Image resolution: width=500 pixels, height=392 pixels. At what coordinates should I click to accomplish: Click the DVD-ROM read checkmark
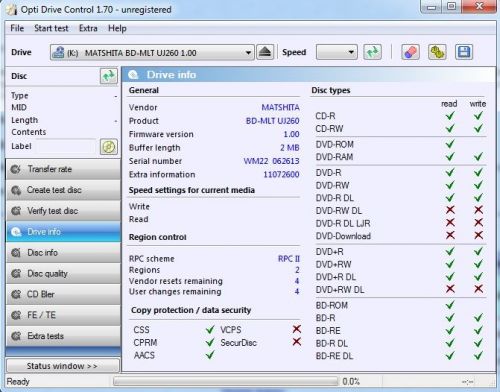[450, 144]
